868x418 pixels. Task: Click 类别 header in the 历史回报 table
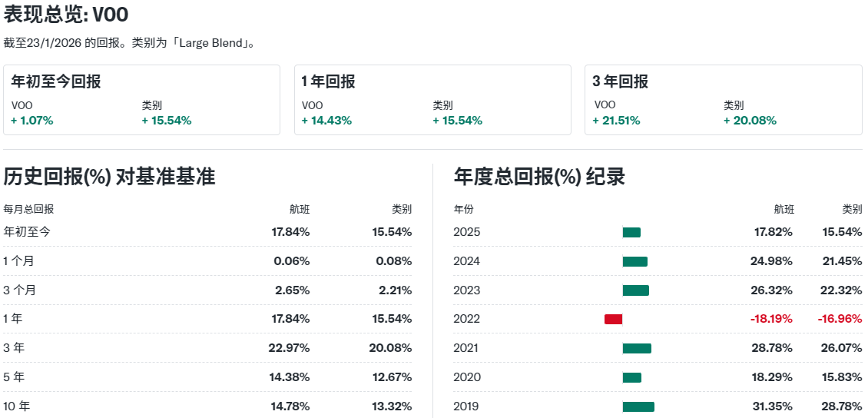pos(402,209)
